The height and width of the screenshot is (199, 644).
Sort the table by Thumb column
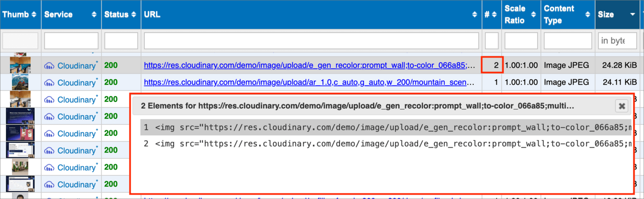[x=34, y=15]
